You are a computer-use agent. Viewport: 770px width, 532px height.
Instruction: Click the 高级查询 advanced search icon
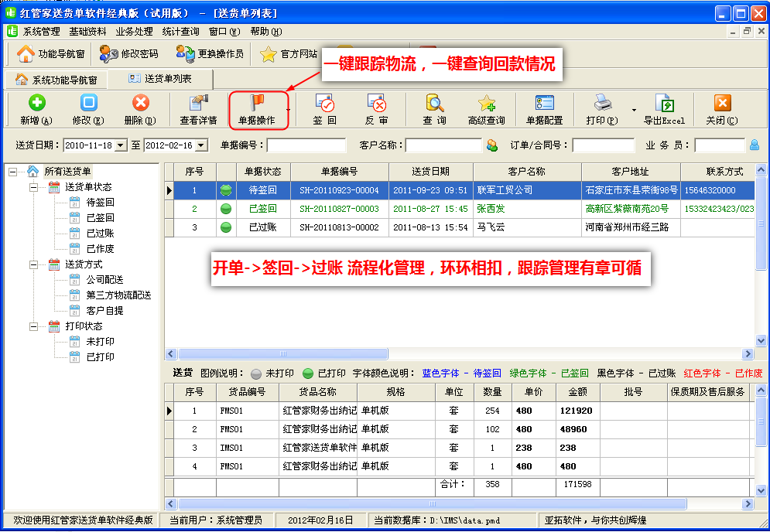[x=486, y=104]
